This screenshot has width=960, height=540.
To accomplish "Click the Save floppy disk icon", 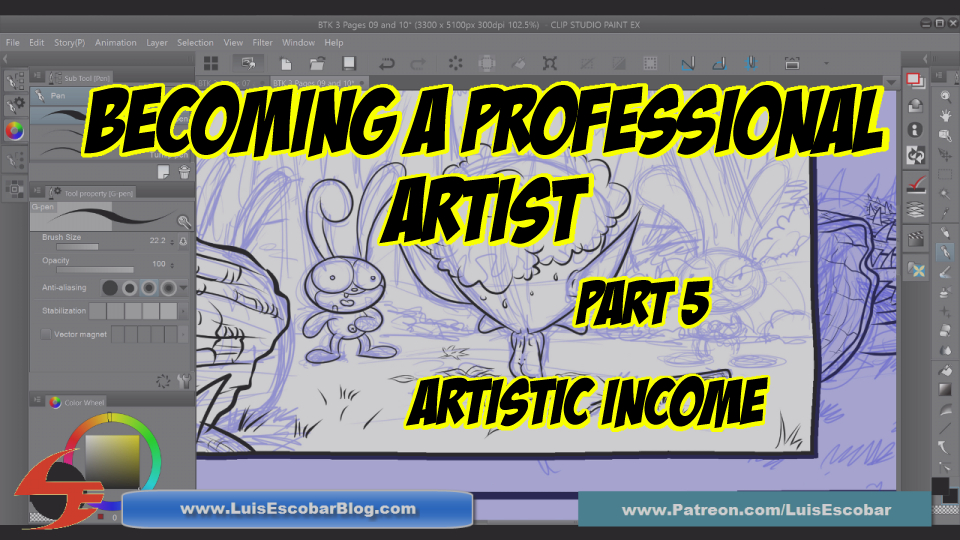I will (349, 63).
